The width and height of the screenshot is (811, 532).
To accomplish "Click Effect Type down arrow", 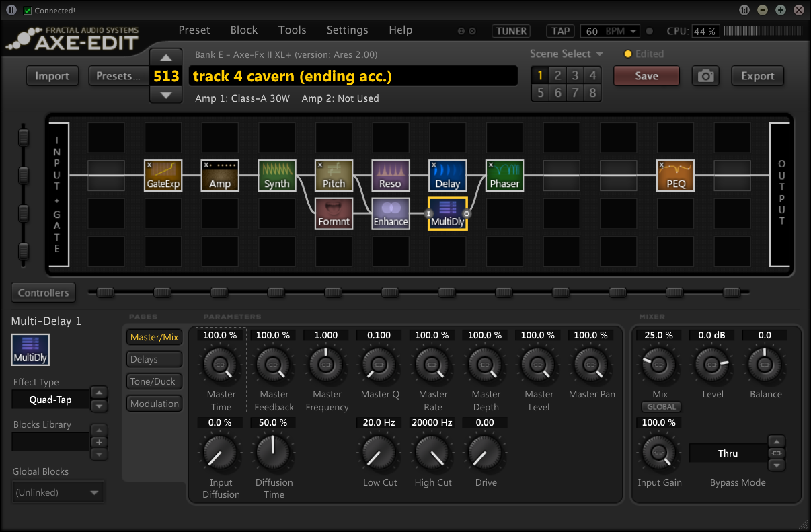I will 99,406.
